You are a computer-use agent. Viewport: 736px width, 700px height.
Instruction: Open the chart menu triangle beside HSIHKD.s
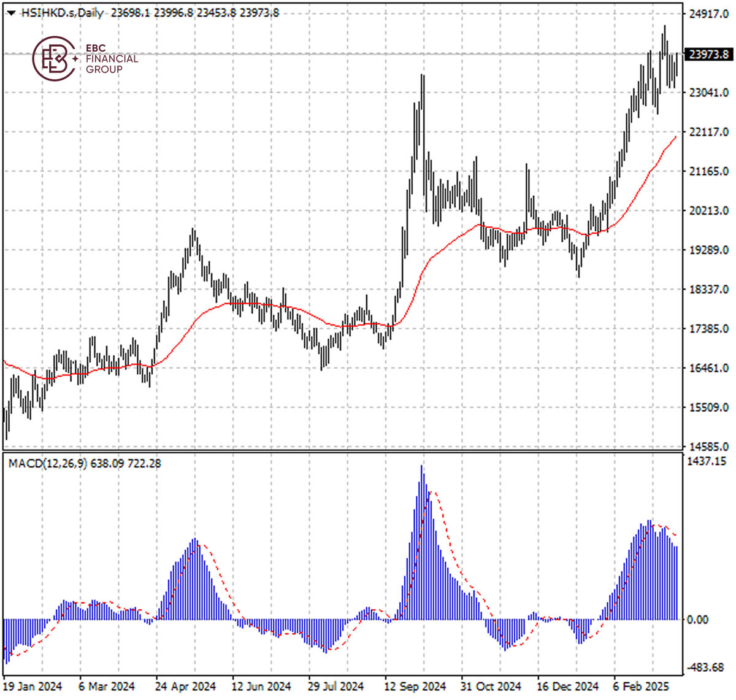11,12
